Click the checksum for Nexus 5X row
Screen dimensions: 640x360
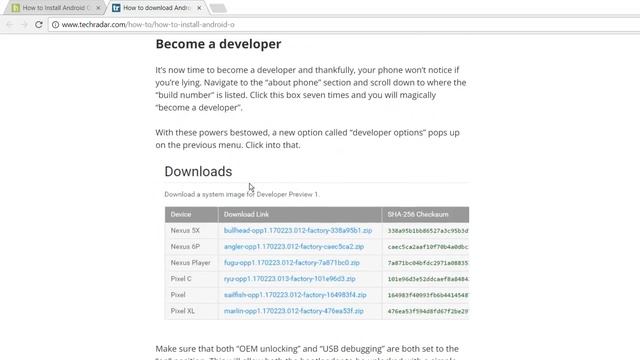coord(428,231)
